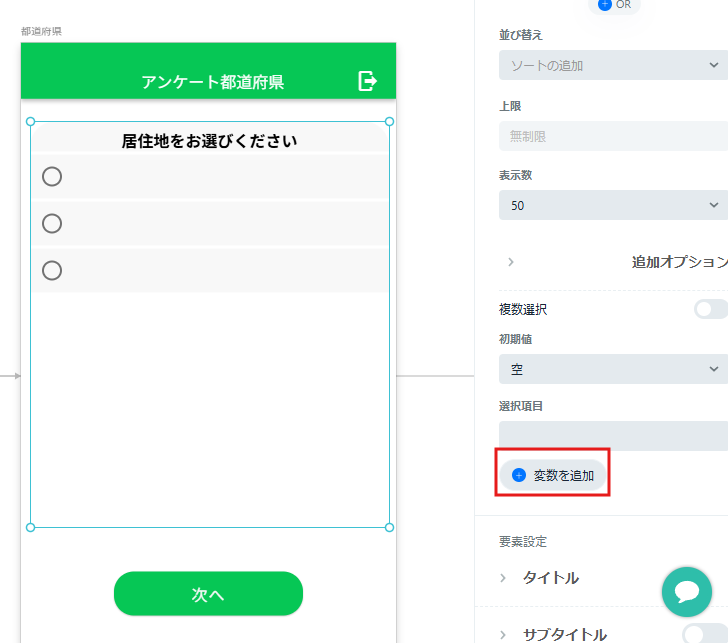Click the 上限 input field
Screen dimensions: 728x643
click(x=613, y=136)
